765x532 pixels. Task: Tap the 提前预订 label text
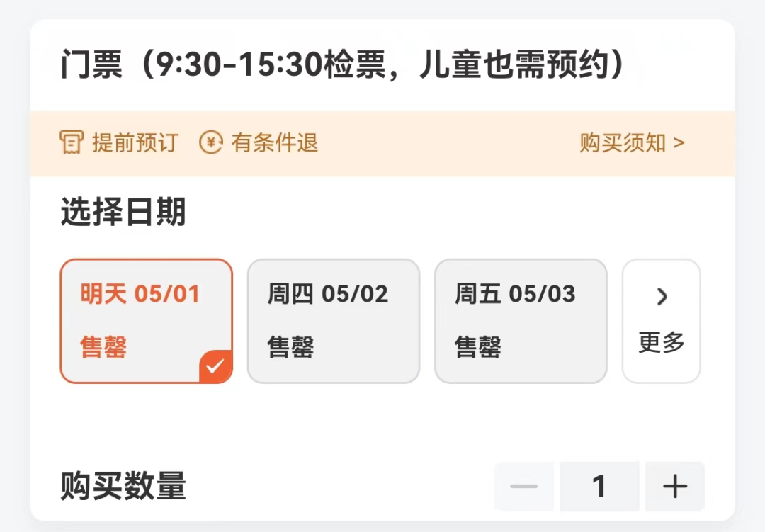tap(135, 143)
